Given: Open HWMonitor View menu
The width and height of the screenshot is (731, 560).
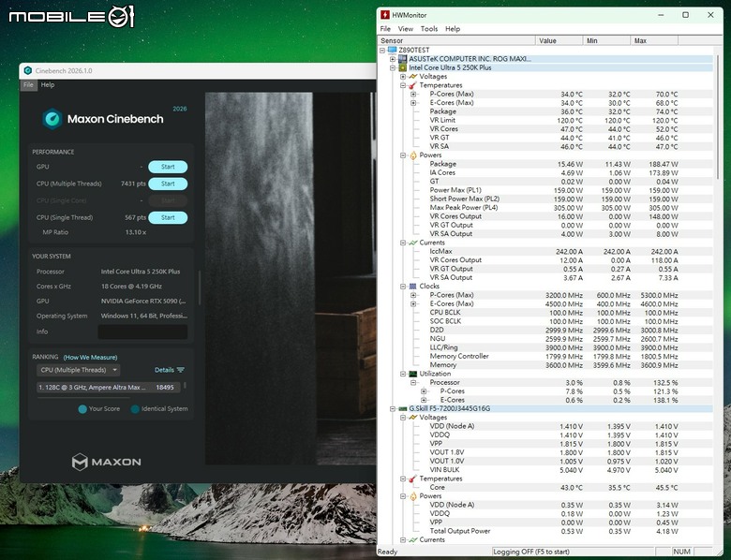Looking at the screenshot, I should 405,29.
